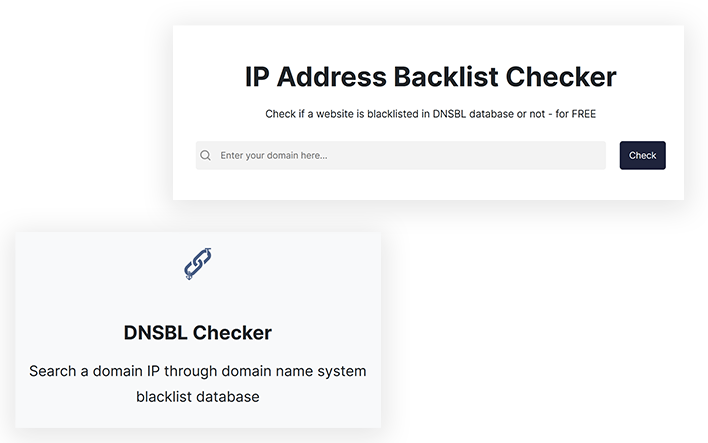Viewport: 708px width, 443px height.
Task: Click the 'Search a domain IP' line
Action: click(198, 371)
